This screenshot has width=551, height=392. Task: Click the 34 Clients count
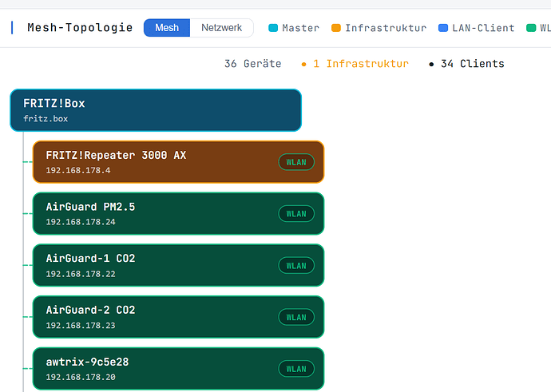coord(466,64)
